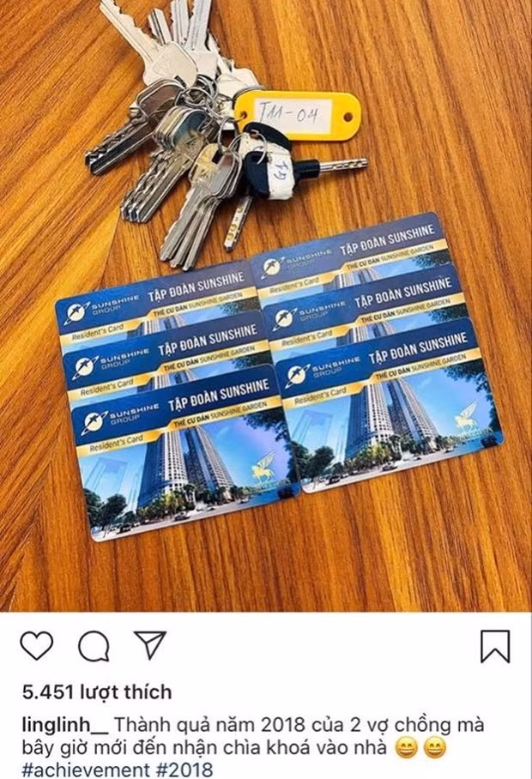The image size is (532, 779).
Task: Tap the yellow T11-04 key tag
Action: (297, 116)
